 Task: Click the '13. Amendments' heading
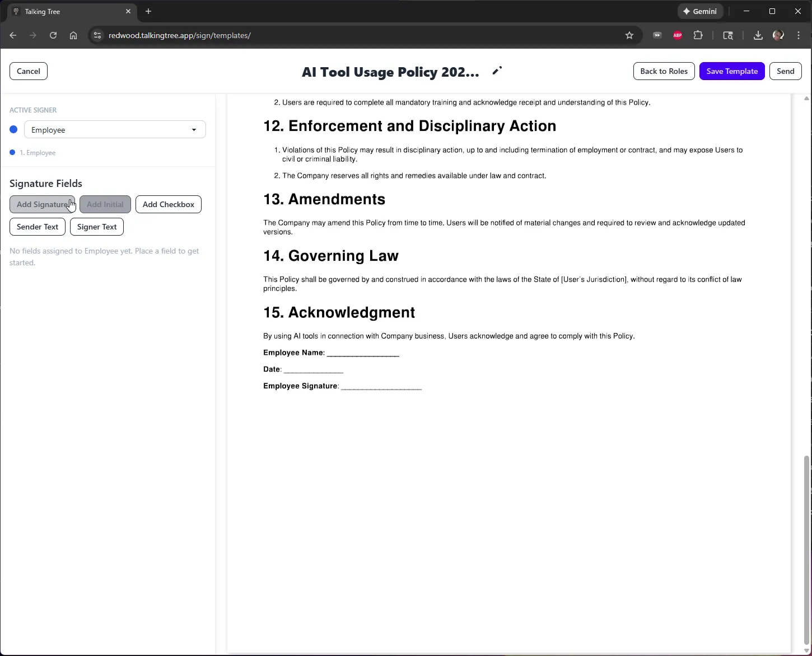(x=324, y=199)
